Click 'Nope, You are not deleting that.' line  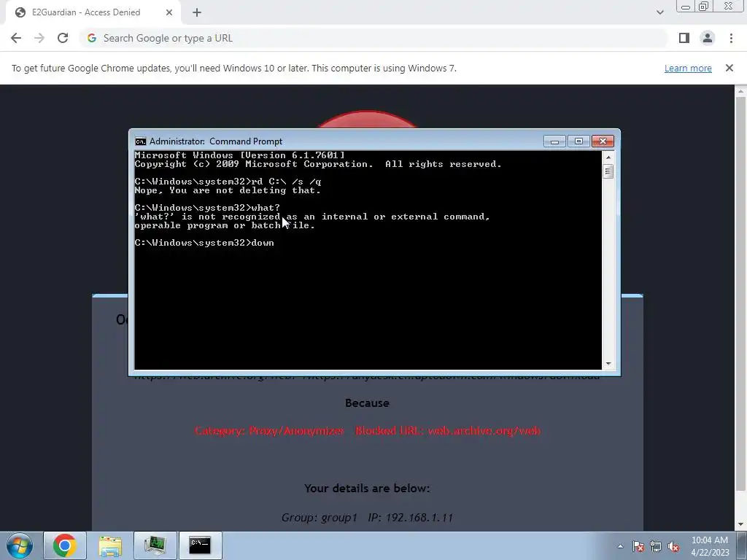(228, 190)
